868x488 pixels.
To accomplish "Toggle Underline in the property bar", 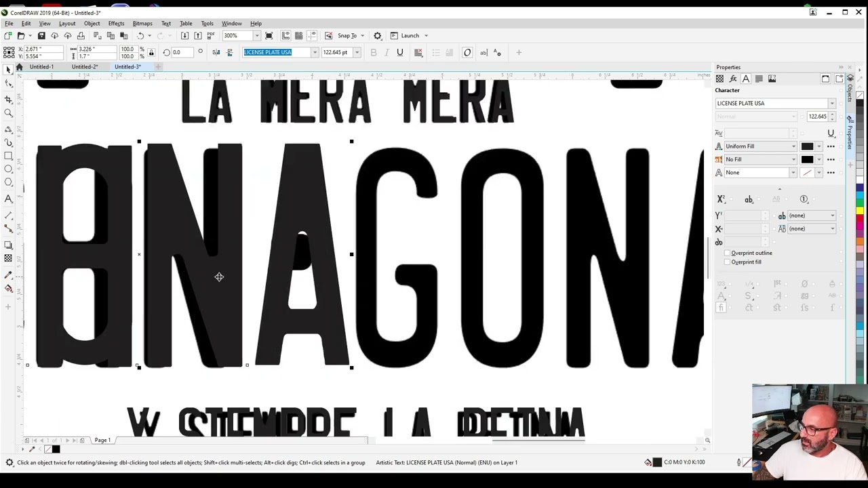I will point(399,52).
